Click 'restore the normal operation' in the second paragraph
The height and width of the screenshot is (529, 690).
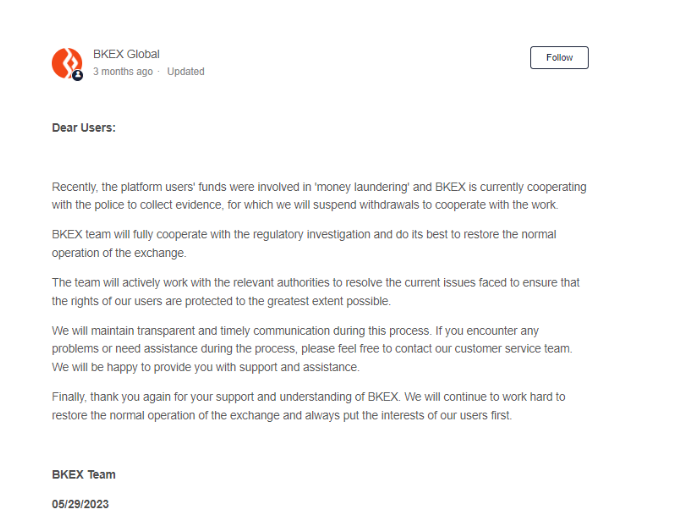click(514, 235)
